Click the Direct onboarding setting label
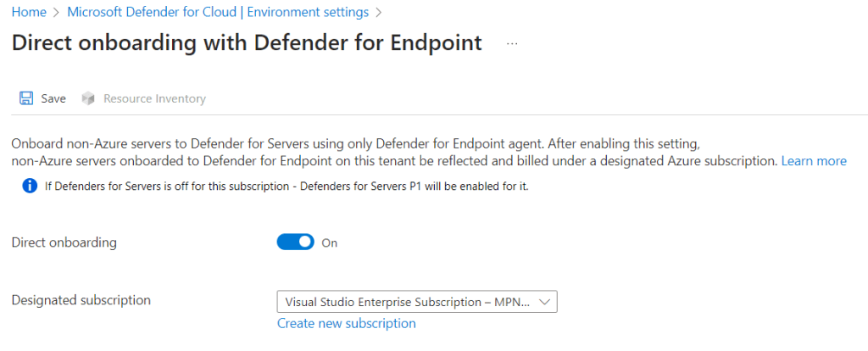 64,242
